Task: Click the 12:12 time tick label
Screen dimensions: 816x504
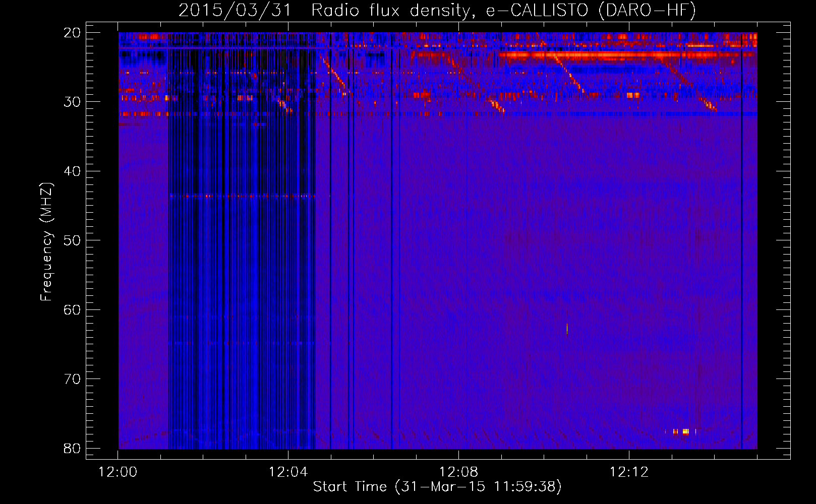Action: (629, 472)
